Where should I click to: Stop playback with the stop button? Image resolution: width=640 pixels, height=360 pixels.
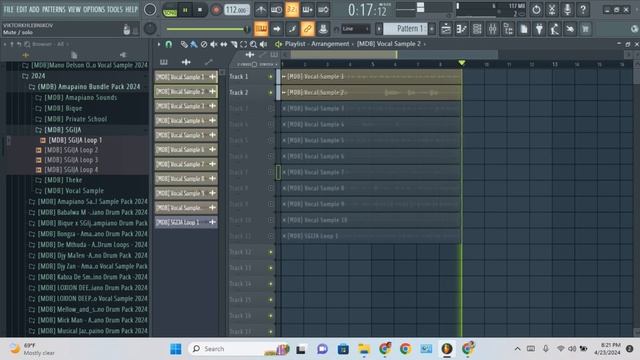pos(200,10)
